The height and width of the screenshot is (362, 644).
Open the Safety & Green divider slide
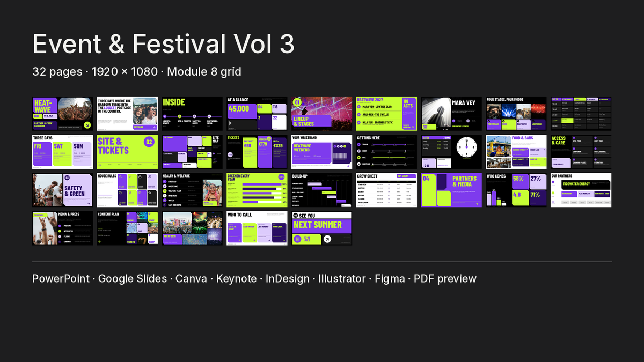(x=62, y=190)
